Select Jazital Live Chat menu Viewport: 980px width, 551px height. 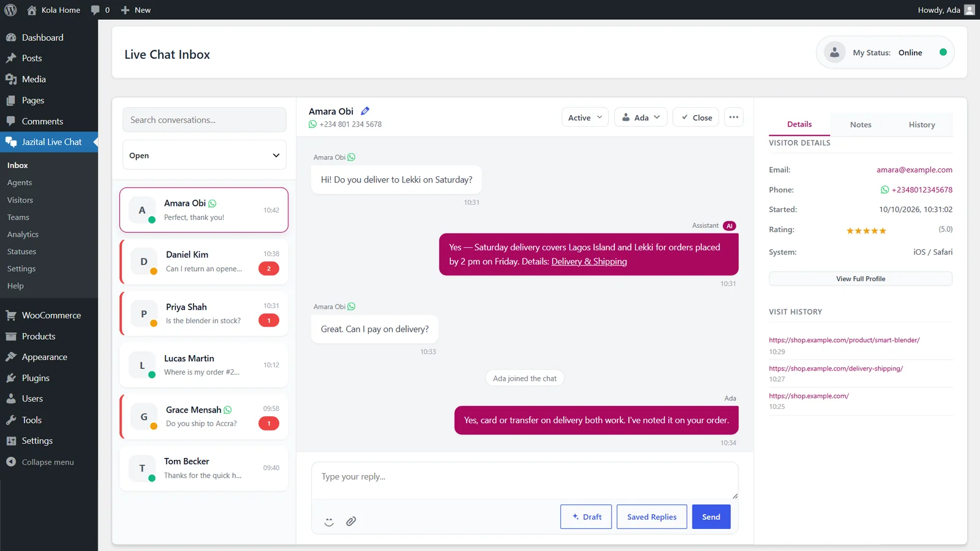click(49, 142)
